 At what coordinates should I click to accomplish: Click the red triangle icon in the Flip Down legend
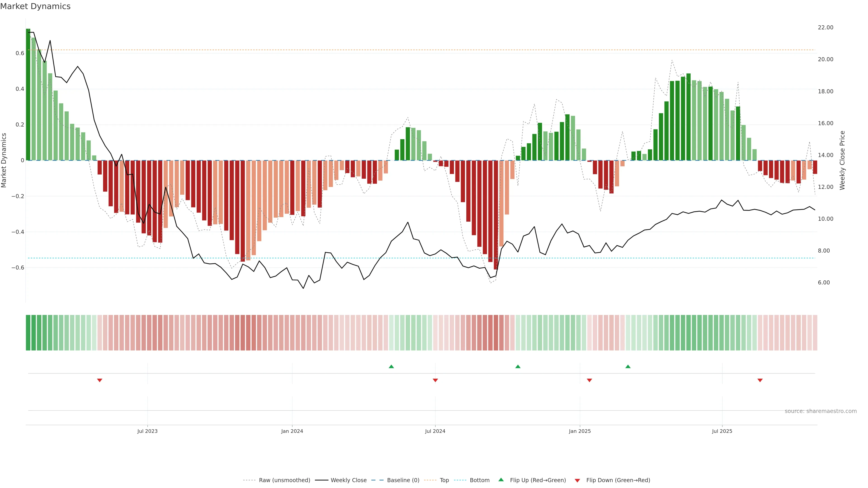pos(577,481)
